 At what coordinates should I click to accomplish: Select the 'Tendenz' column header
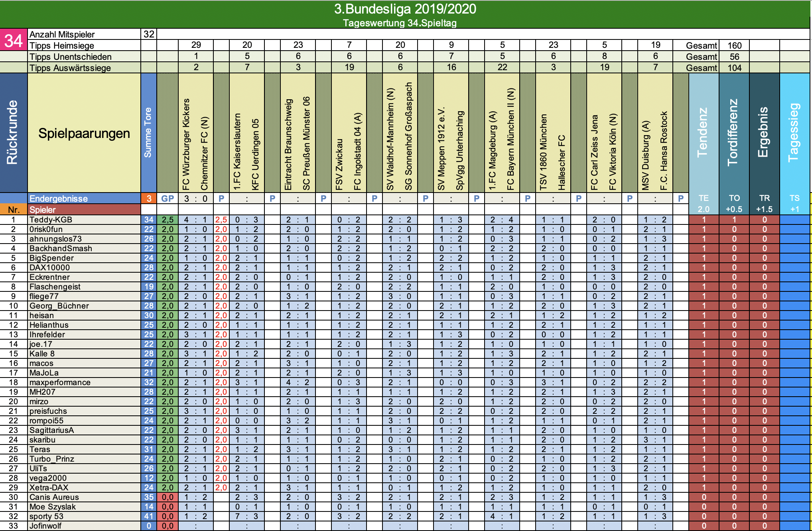[x=703, y=133]
